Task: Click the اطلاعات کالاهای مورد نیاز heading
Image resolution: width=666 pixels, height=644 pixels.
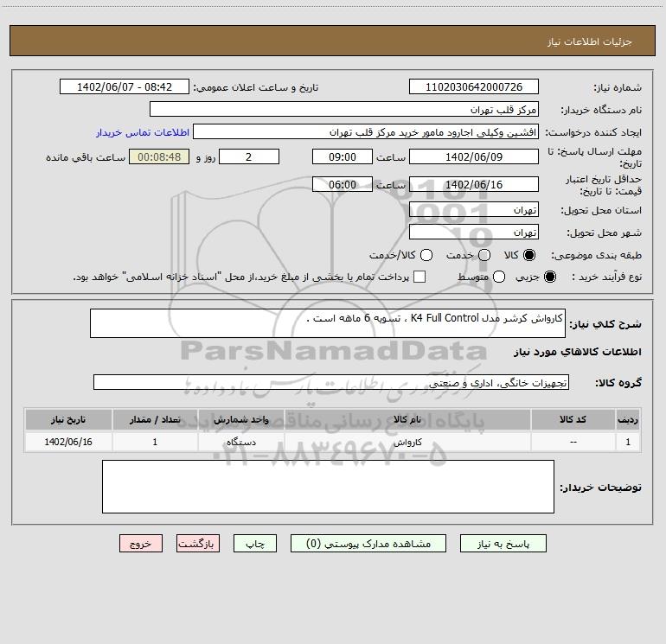Action: (578, 352)
